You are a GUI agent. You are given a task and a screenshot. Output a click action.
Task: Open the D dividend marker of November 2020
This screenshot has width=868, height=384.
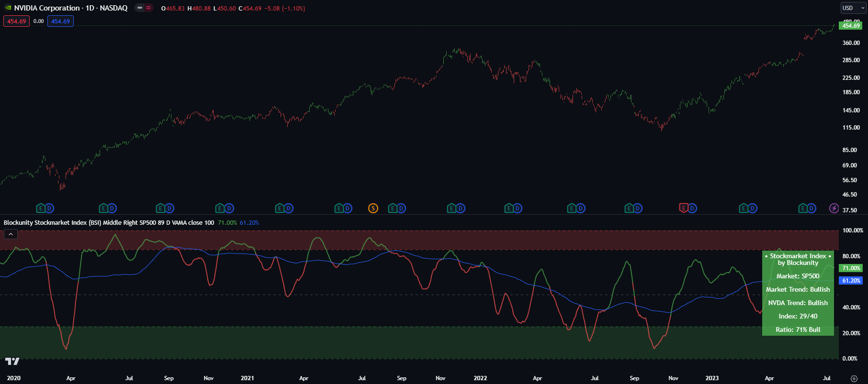[x=229, y=208]
